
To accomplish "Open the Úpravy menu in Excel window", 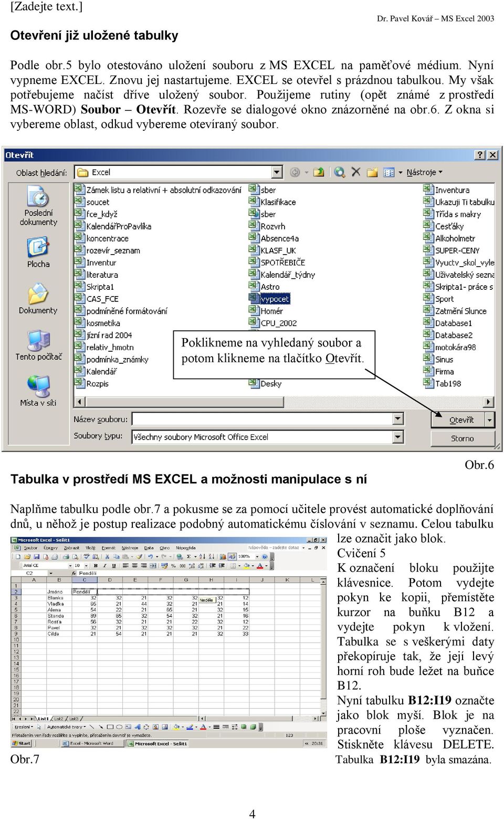I will 50,548.
